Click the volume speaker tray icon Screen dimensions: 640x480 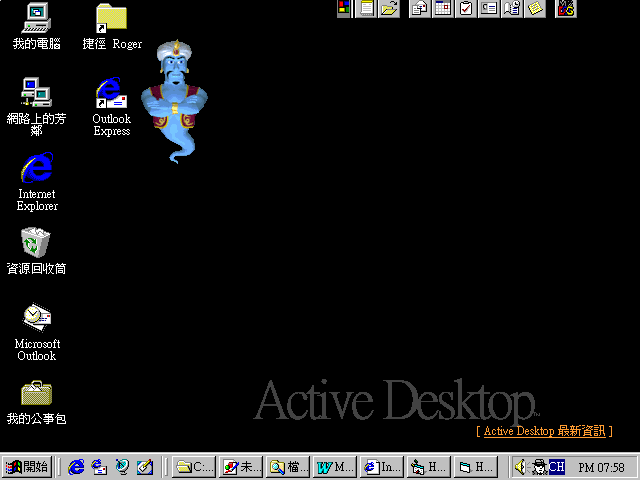click(520, 466)
